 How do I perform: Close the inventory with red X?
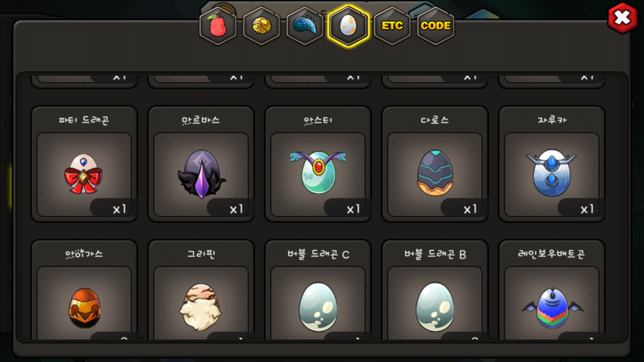coord(623,18)
